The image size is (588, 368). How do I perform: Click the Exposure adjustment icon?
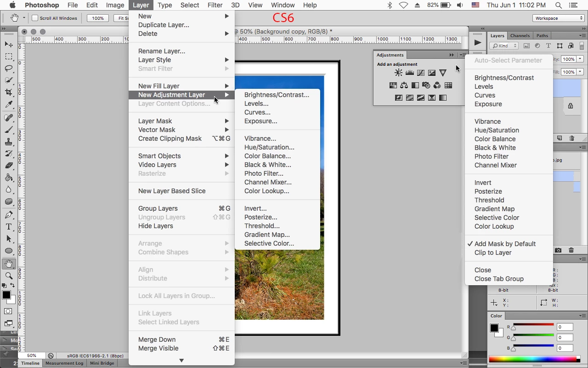431,73
